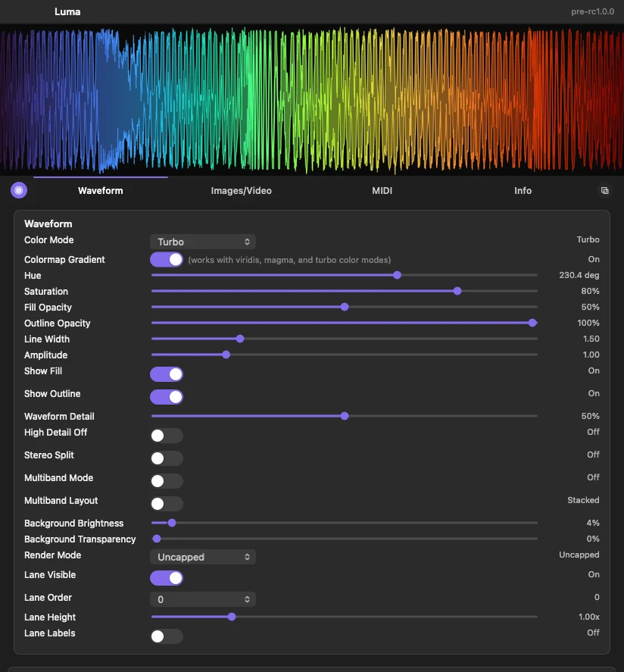Image resolution: width=624 pixels, height=672 pixels.
Task: Click the colorful waveform preview display
Action: coord(312,99)
